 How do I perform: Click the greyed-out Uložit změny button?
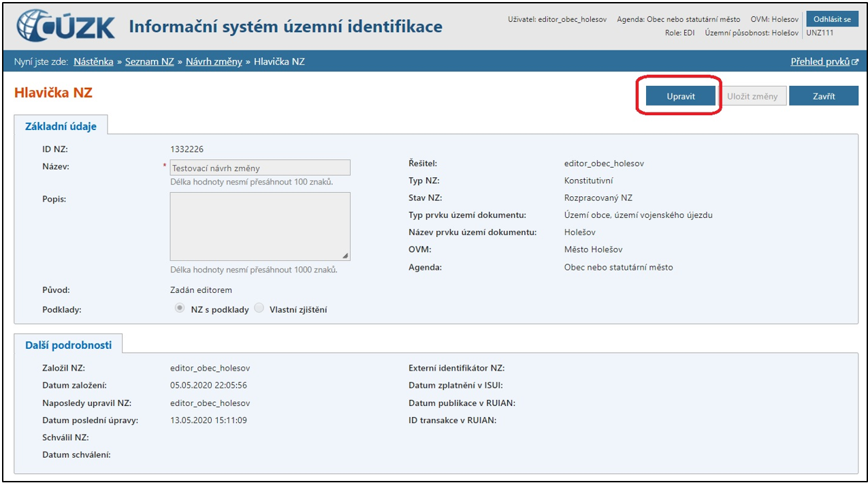click(752, 96)
